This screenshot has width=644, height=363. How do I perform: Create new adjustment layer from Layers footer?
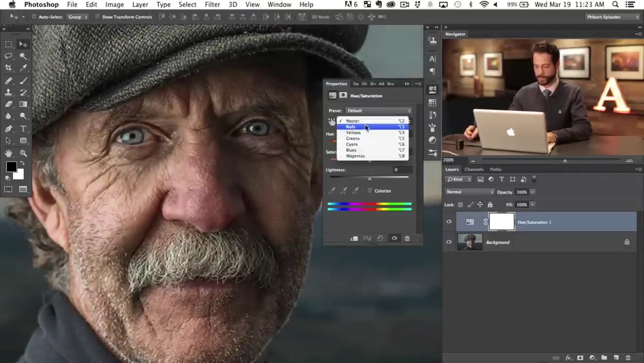pyautogui.click(x=592, y=358)
